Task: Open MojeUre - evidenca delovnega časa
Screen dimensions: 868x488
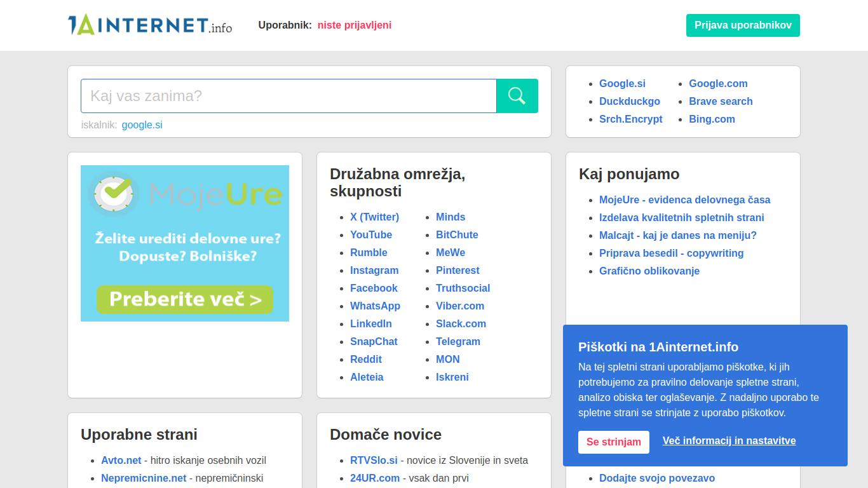Action: pyautogui.click(x=684, y=200)
